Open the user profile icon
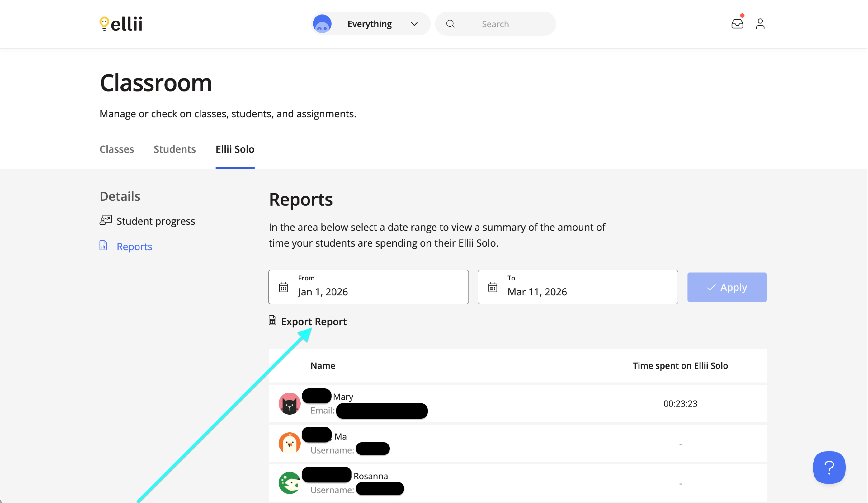This screenshot has height=503, width=868. pyautogui.click(x=760, y=24)
